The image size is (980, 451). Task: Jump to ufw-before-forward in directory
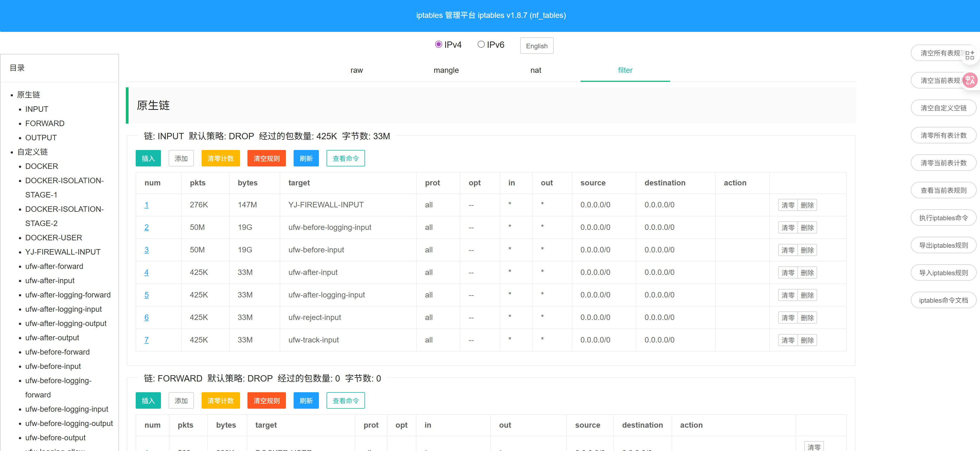coord(57,352)
